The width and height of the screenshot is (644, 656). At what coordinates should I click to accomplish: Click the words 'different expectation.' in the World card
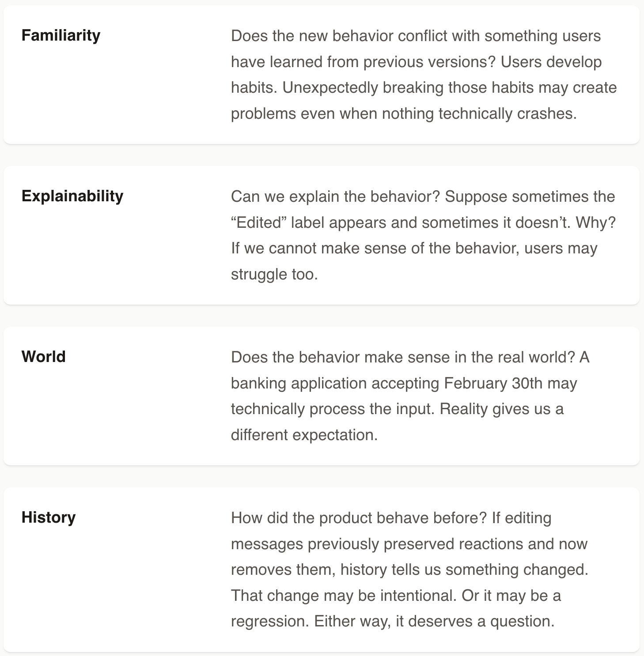[x=304, y=435]
